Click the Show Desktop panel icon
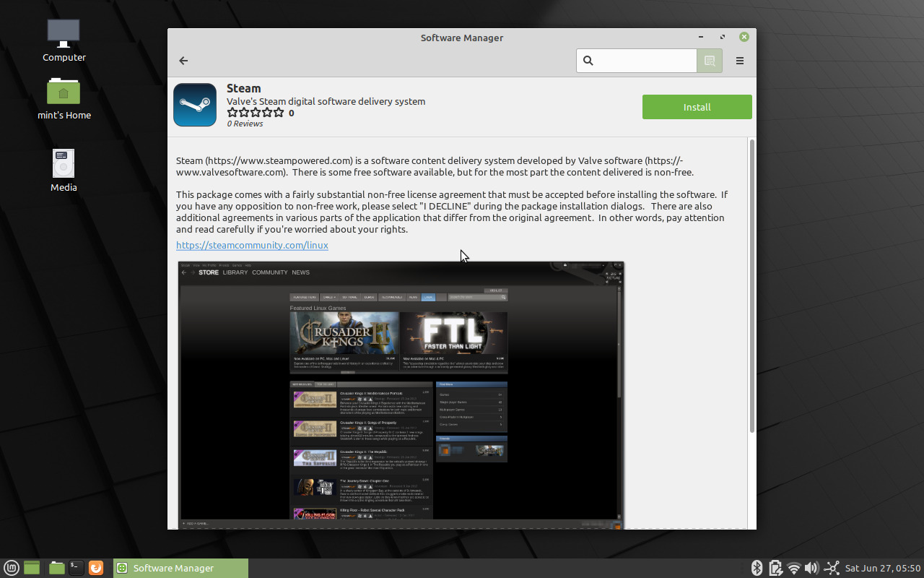The height and width of the screenshot is (578, 924). (x=31, y=568)
